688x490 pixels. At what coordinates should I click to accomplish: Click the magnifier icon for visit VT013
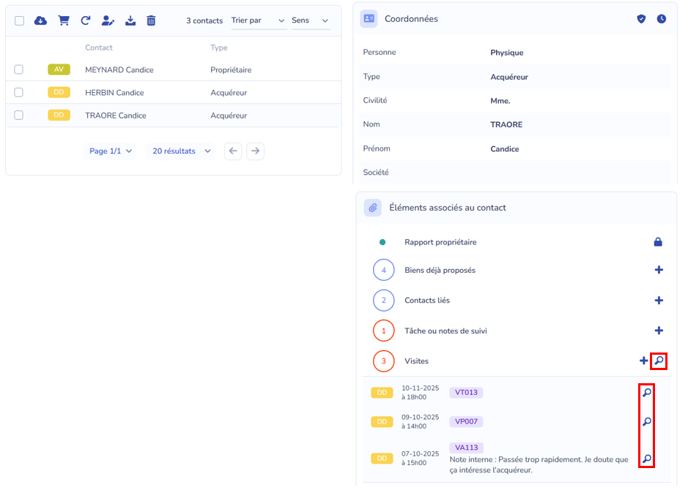pyautogui.click(x=647, y=393)
